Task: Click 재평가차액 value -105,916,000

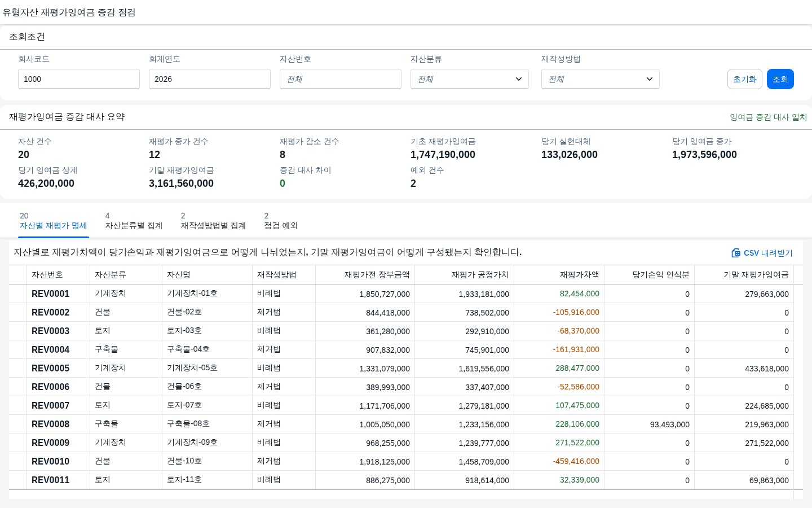Action: pyautogui.click(x=576, y=312)
